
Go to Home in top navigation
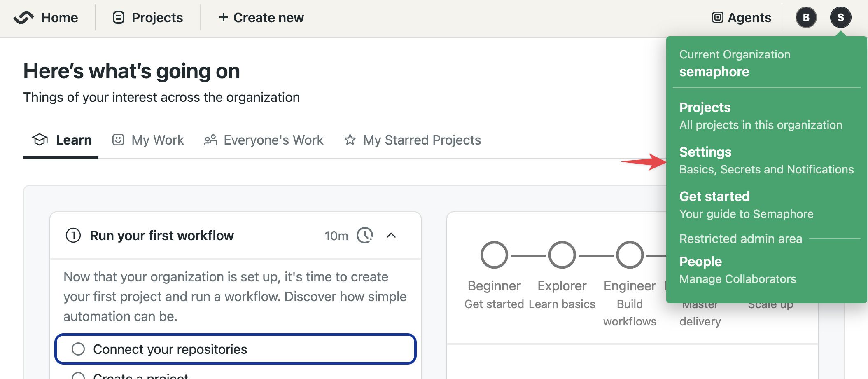(x=59, y=18)
